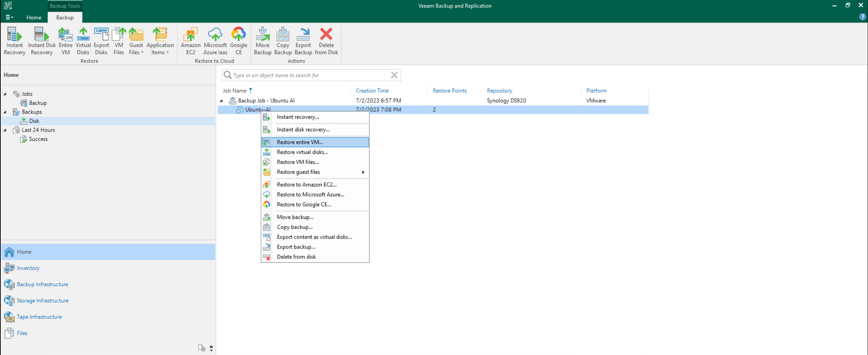This screenshot has height=355, width=868.
Task: Click Google CE restore icon
Action: [x=238, y=41]
